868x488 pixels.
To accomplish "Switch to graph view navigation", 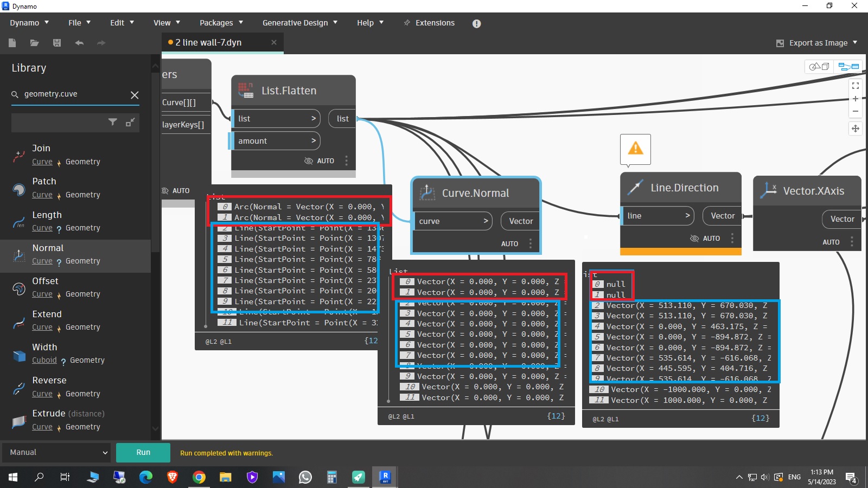I will (849, 67).
